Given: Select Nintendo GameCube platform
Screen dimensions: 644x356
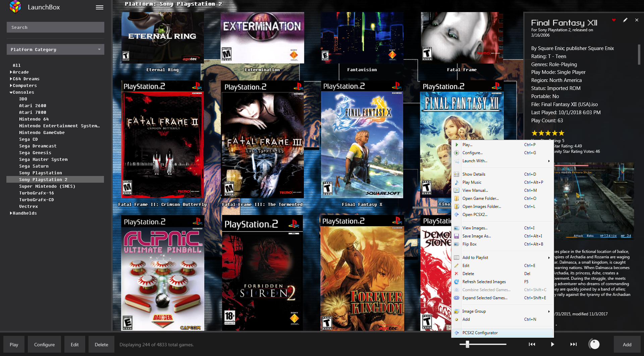Looking at the screenshot, I should click(x=42, y=133).
